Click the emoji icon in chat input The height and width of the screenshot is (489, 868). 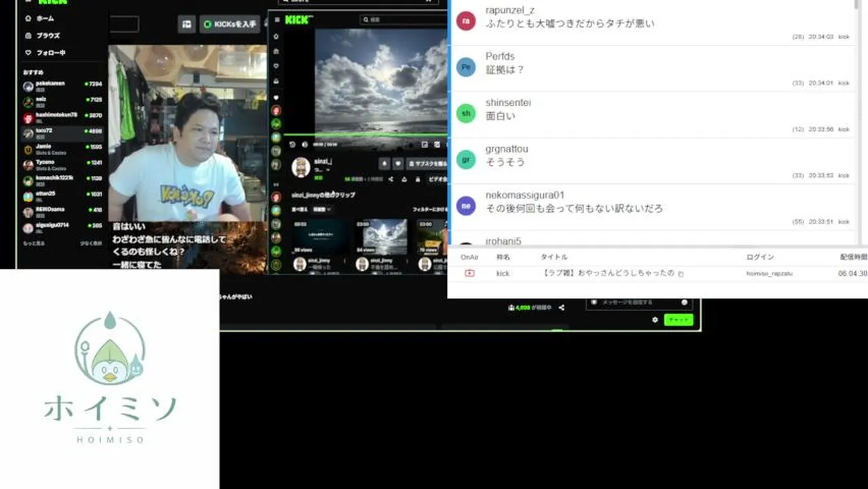click(684, 302)
